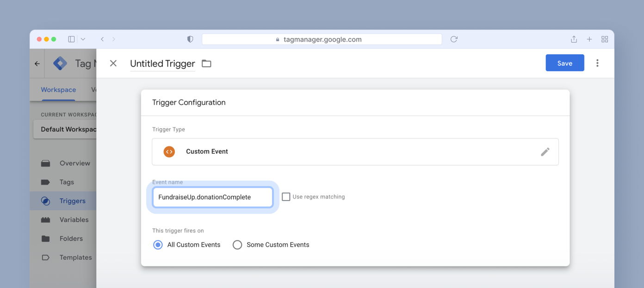644x288 pixels.
Task: Open the browser tab overview dropdown chevron
Action: click(x=83, y=39)
